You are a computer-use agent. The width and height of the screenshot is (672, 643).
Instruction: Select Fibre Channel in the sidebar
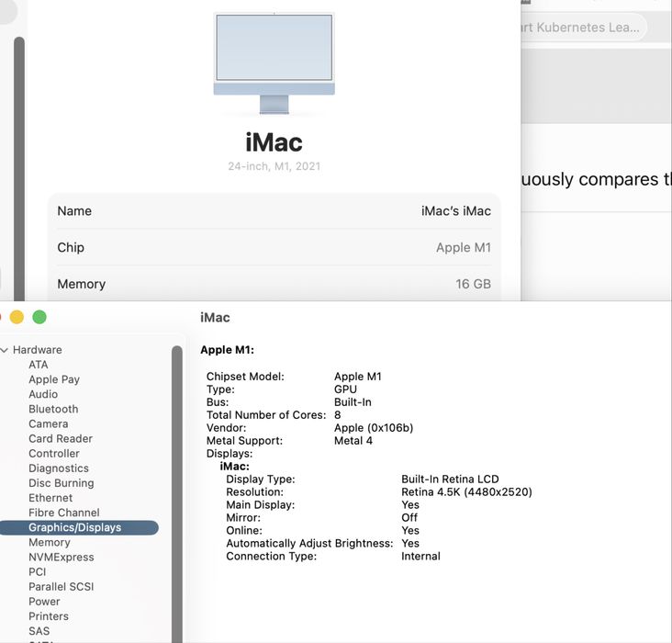[x=64, y=513]
